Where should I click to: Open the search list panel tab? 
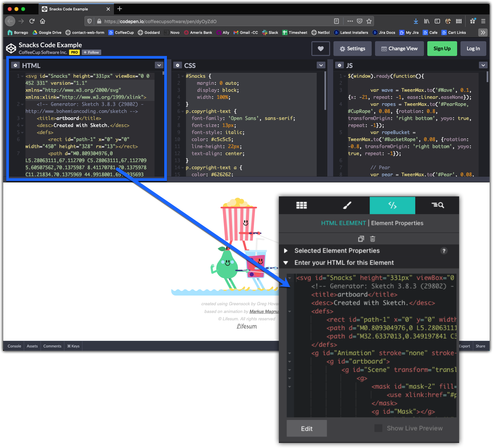437,205
